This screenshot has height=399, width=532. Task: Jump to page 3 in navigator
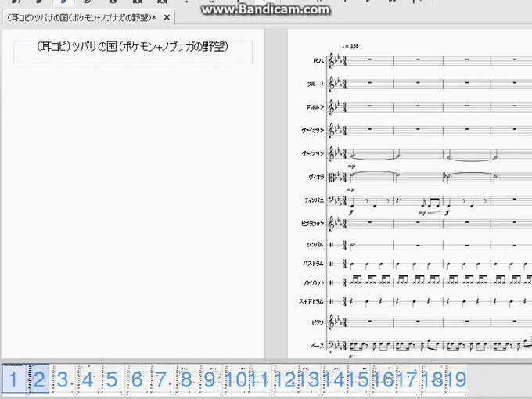pyautogui.click(x=63, y=379)
